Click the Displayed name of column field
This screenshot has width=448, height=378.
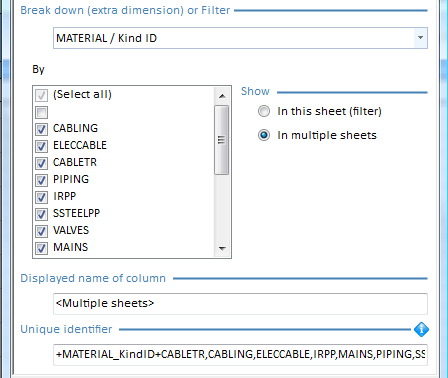240,304
